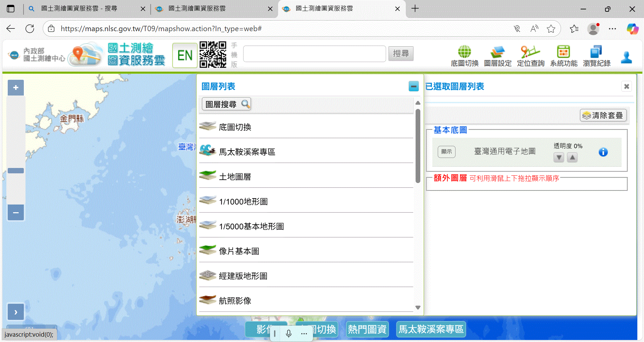Select the 馬太鞍溪案專區 bottom tab
This screenshot has width=644, height=342.
[x=431, y=329]
